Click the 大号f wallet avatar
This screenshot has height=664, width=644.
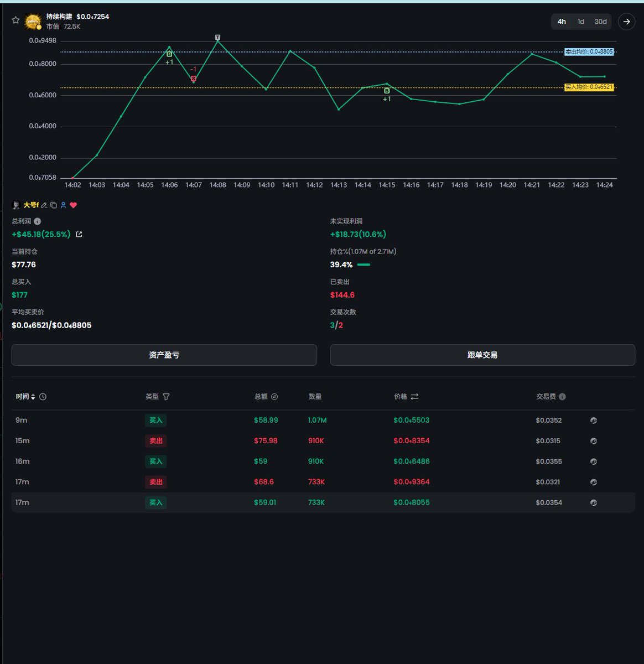click(16, 205)
